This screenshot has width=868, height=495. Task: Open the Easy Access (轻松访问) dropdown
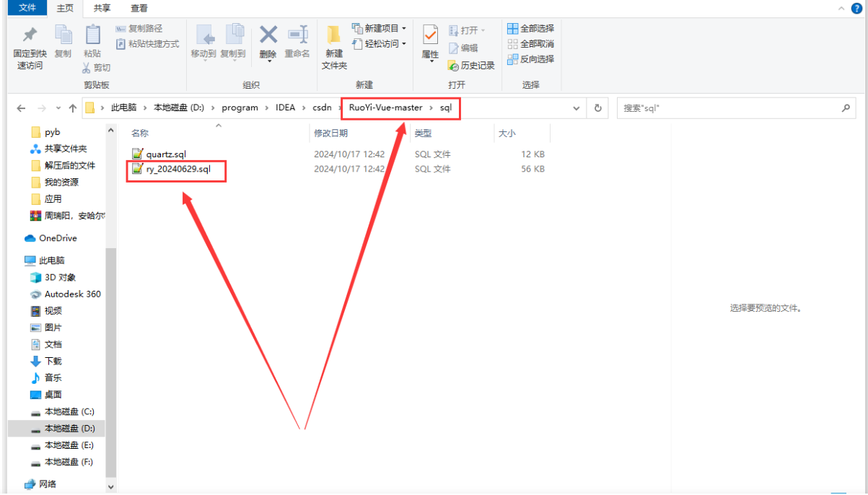tap(380, 44)
